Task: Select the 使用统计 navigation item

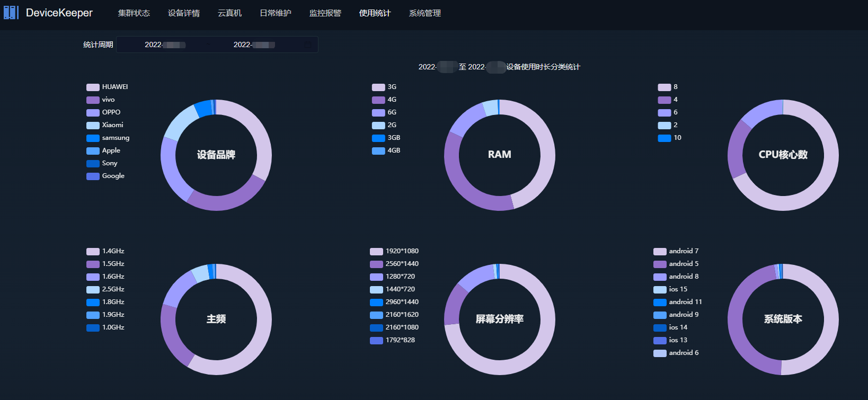Action: coord(375,13)
